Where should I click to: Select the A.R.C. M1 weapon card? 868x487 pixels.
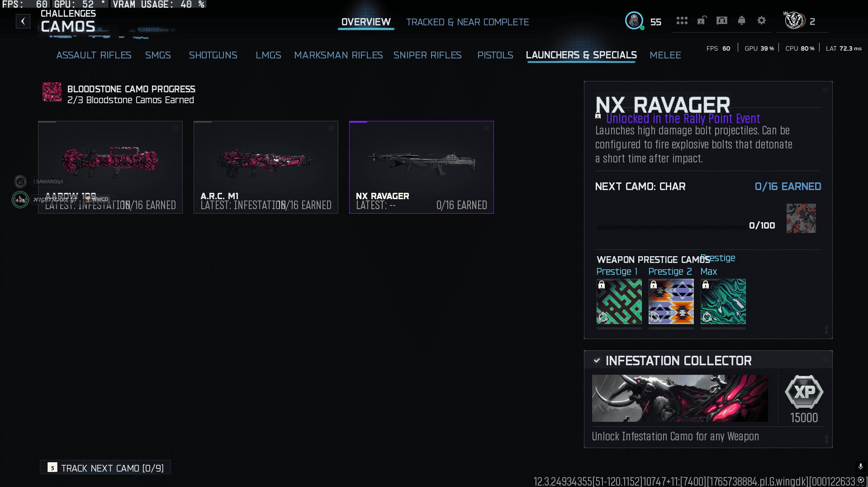266,167
